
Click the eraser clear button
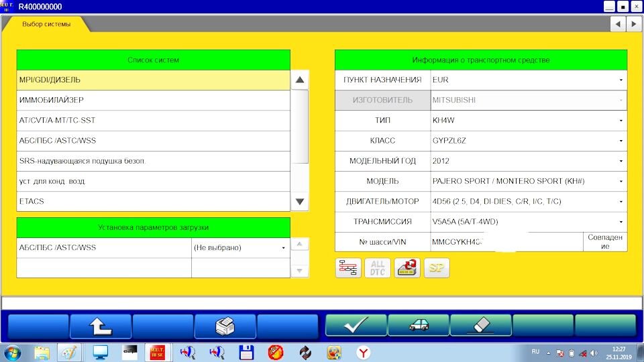point(481,326)
